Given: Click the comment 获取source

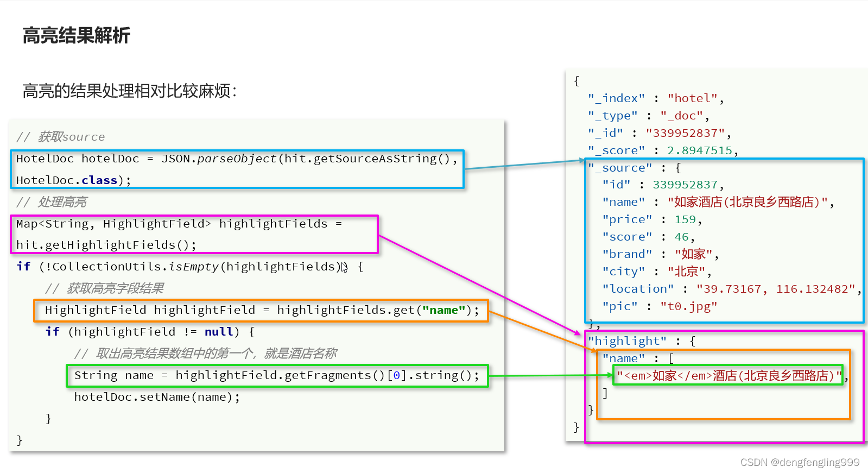Looking at the screenshot, I should click(x=61, y=137).
